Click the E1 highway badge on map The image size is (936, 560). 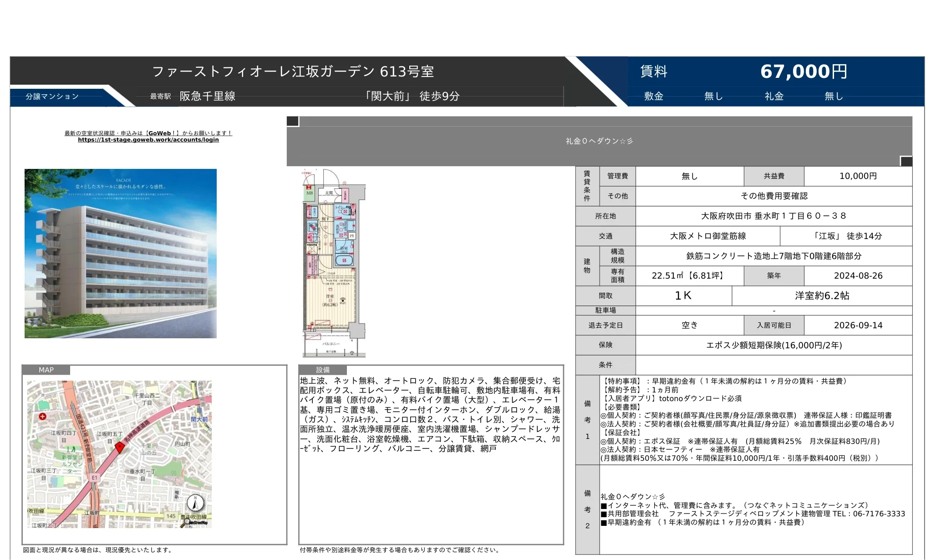click(x=94, y=478)
